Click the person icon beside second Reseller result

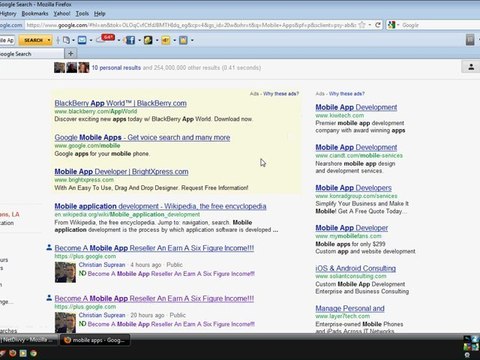coord(49,297)
